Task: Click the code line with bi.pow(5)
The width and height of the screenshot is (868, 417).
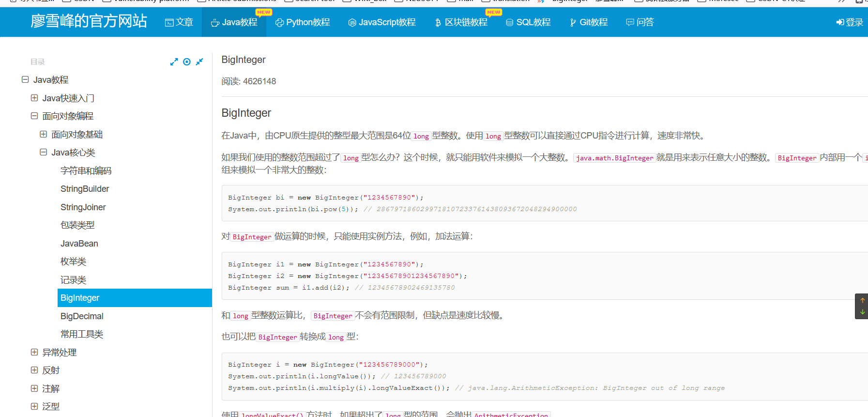Action: click(x=402, y=209)
